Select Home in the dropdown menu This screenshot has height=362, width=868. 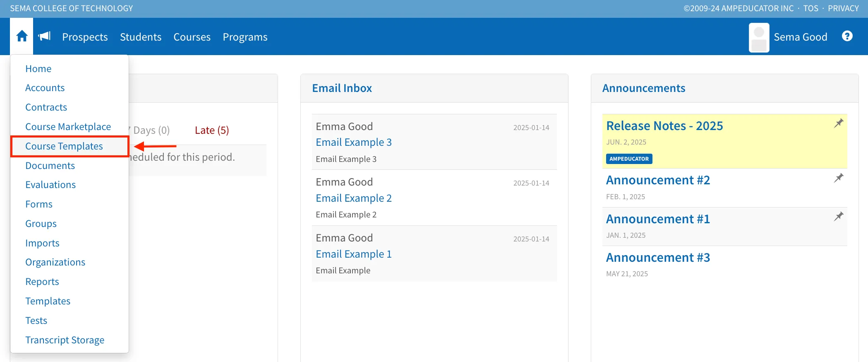38,69
